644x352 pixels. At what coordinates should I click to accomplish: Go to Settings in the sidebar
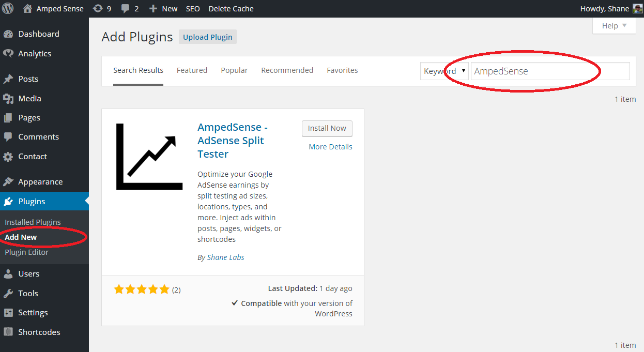pos(33,313)
